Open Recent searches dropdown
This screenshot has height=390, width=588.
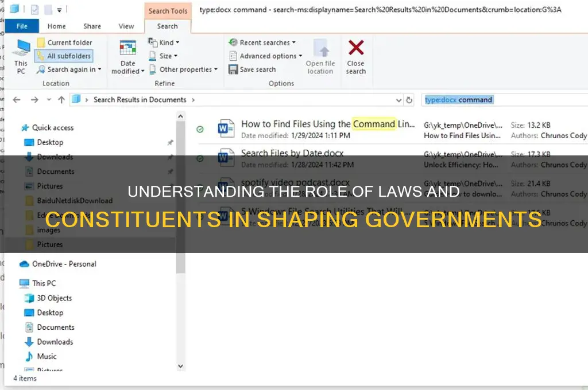click(262, 42)
